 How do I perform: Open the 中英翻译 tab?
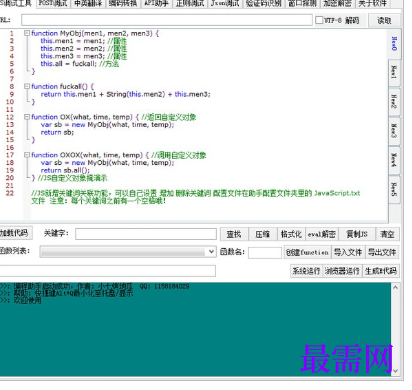point(88,4)
